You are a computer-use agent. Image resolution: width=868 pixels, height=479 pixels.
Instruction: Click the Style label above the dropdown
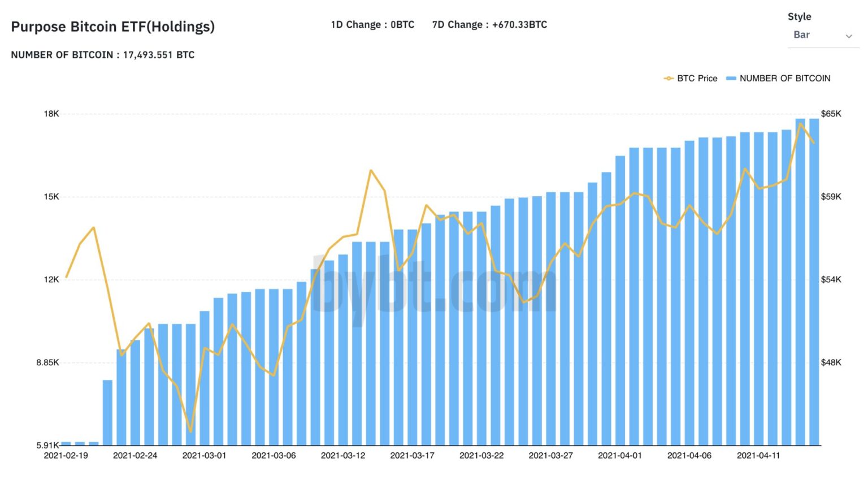click(x=799, y=17)
